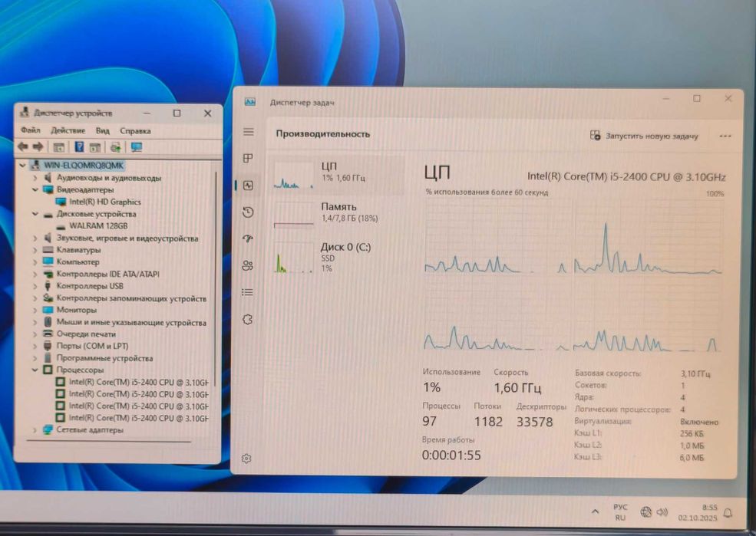Screen dimensions: 756x536
Task: Open Users icon in Task Manager sidebar
Action: point(248,265)
